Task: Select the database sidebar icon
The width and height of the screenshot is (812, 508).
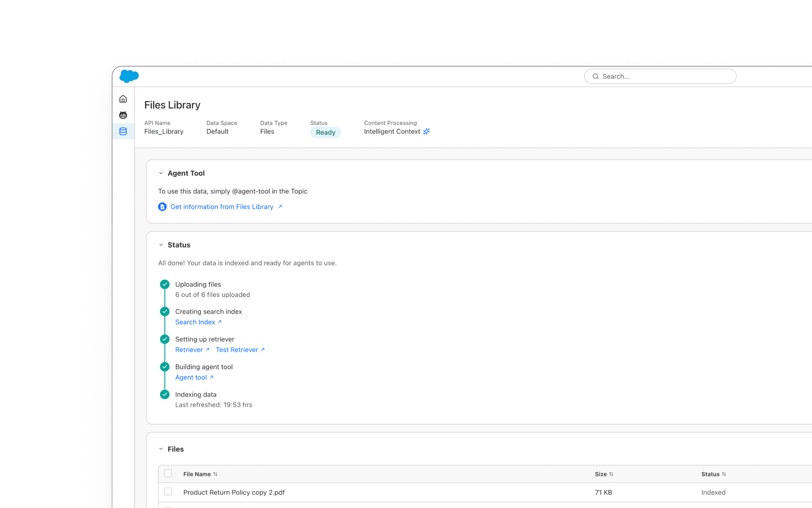Action: click(x=123, y=131)
